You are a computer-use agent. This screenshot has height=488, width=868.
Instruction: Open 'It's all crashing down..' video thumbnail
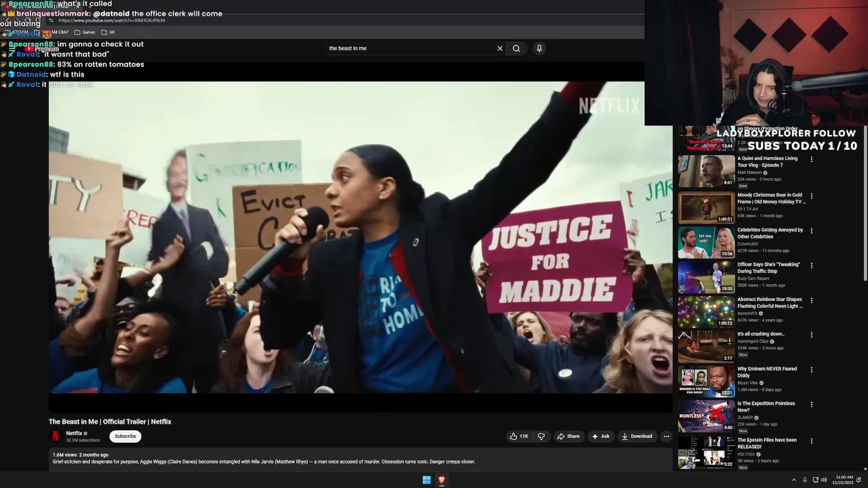[706, 346]
